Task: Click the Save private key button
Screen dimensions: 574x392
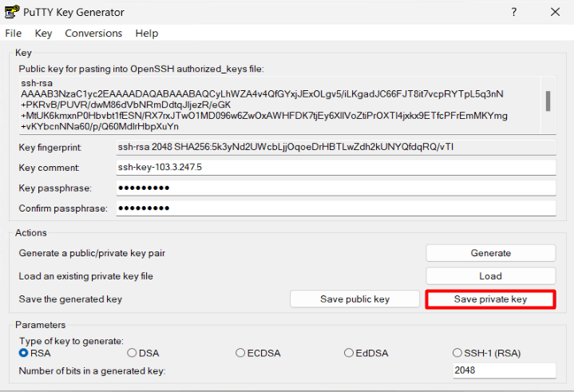Action: click(490, 299)
